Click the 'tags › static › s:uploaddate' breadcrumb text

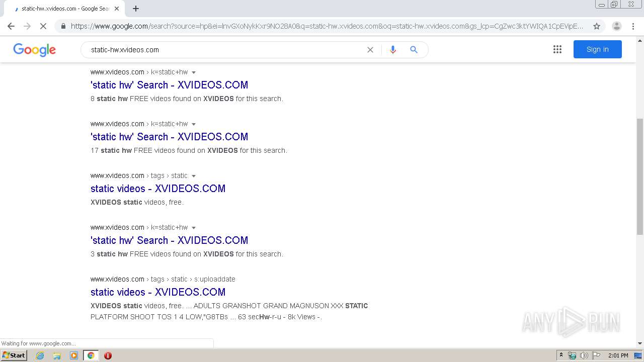pos(193,279)
